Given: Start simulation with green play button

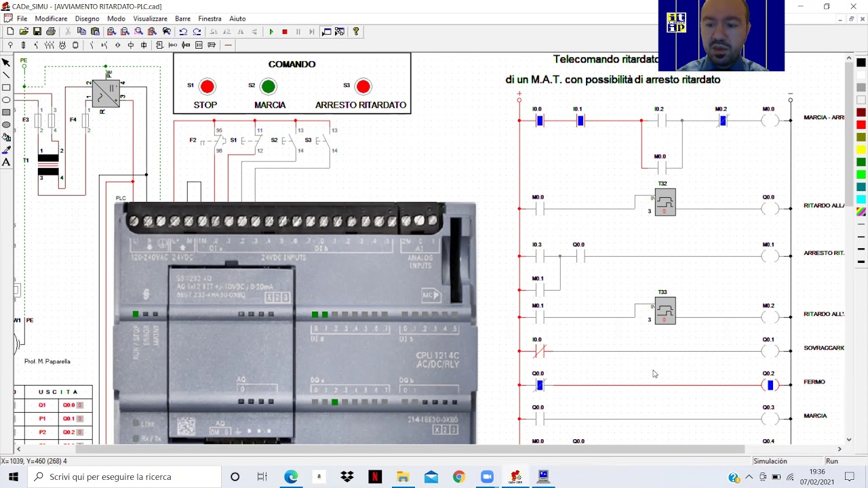Looking at the screenshot, I should pos(271,31).
